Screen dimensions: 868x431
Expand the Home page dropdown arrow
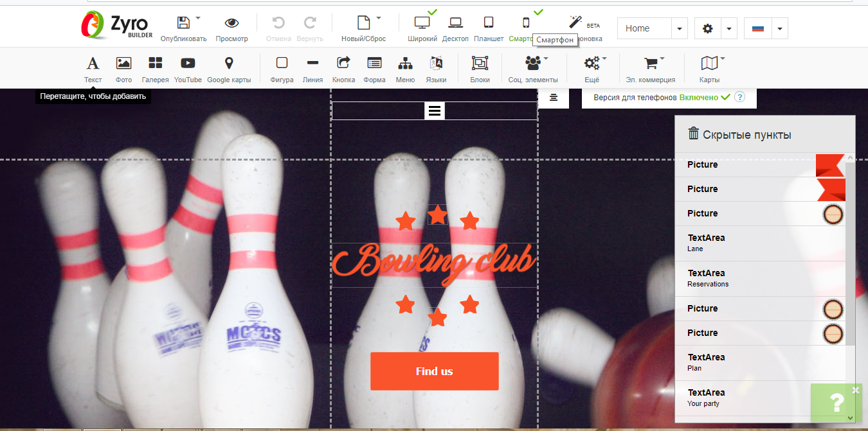[x=680, y=28]
